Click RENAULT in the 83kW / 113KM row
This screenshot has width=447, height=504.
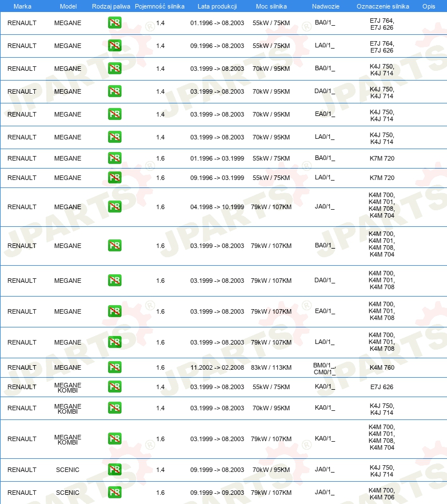[x=22, y=367]
